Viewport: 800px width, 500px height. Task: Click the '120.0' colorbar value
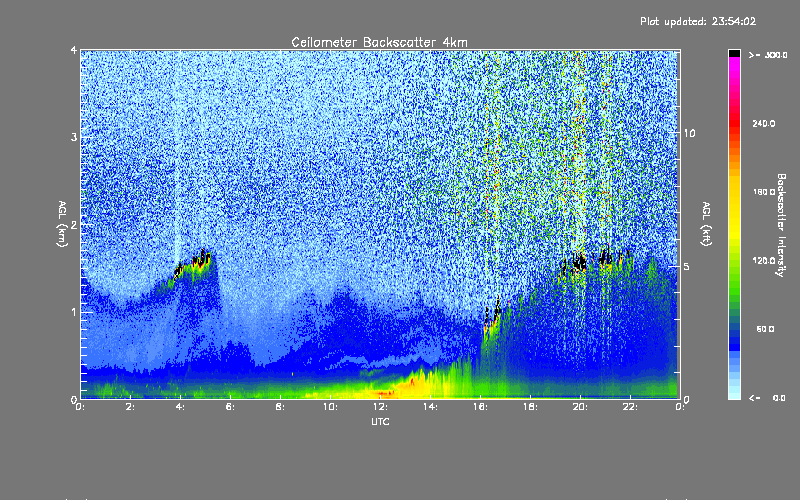pyautogui.click(x=764, y=260)
